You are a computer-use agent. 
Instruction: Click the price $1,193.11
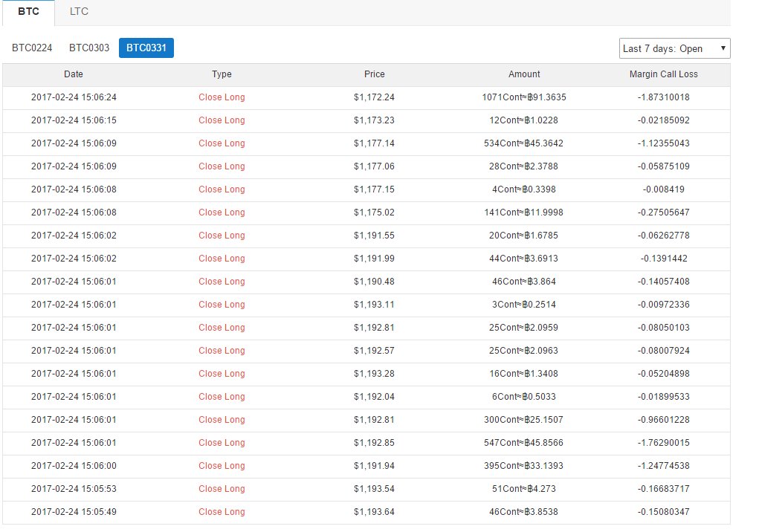coord(374,305)
